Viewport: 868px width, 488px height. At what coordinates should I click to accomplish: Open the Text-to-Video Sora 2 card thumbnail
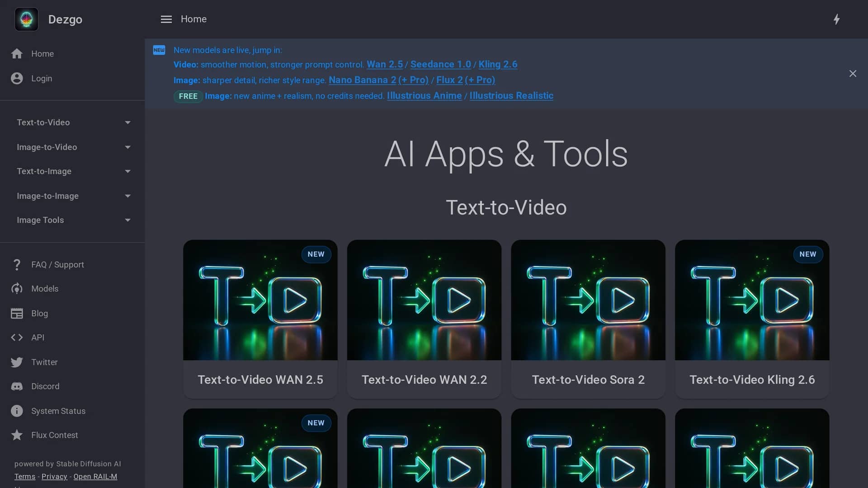tap(588, 300)
